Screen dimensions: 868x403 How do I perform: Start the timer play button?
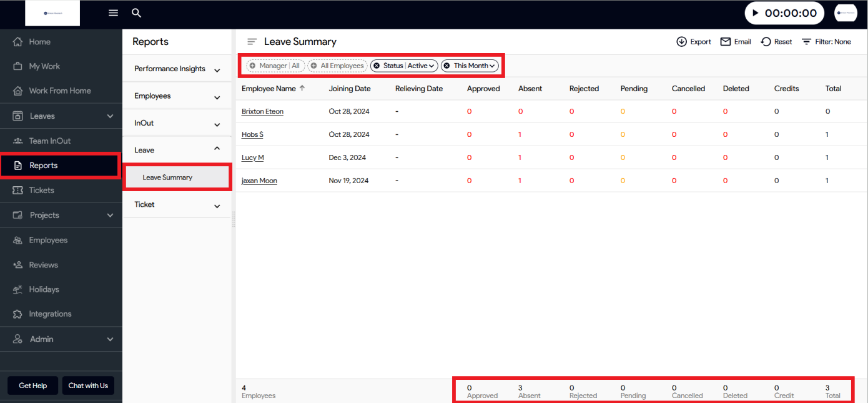coord(755,13)
